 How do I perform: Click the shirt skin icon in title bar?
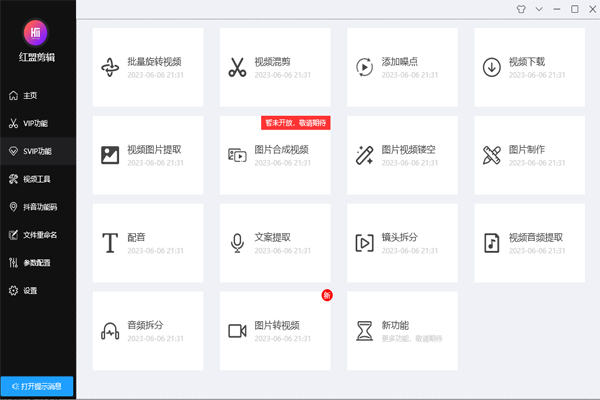(521, 8)
